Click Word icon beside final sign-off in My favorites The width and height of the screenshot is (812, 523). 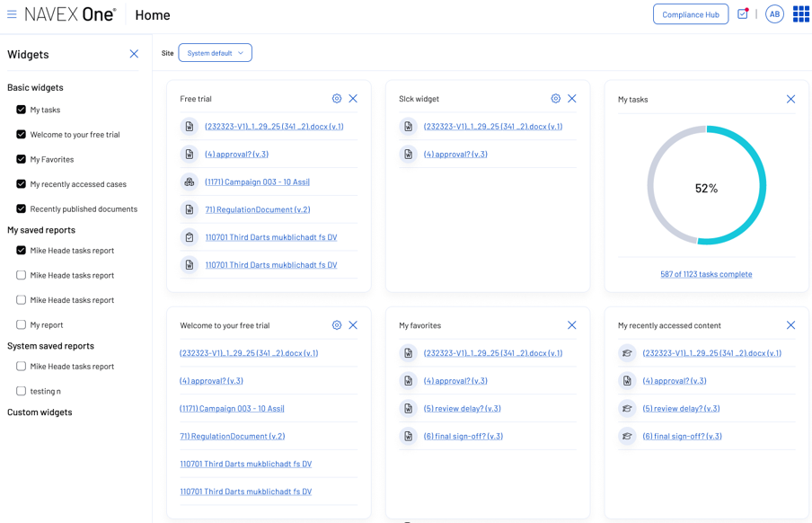coord(409,437)
